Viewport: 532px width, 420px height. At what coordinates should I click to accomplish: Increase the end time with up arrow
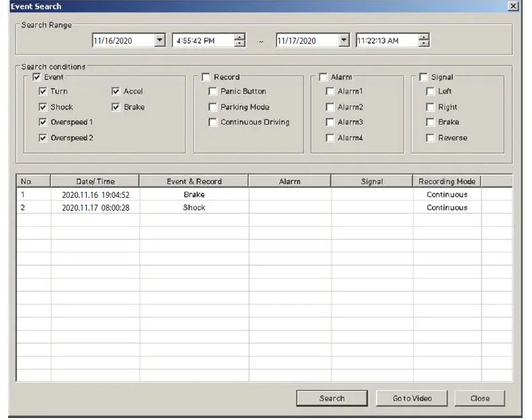tap(424, 37)
